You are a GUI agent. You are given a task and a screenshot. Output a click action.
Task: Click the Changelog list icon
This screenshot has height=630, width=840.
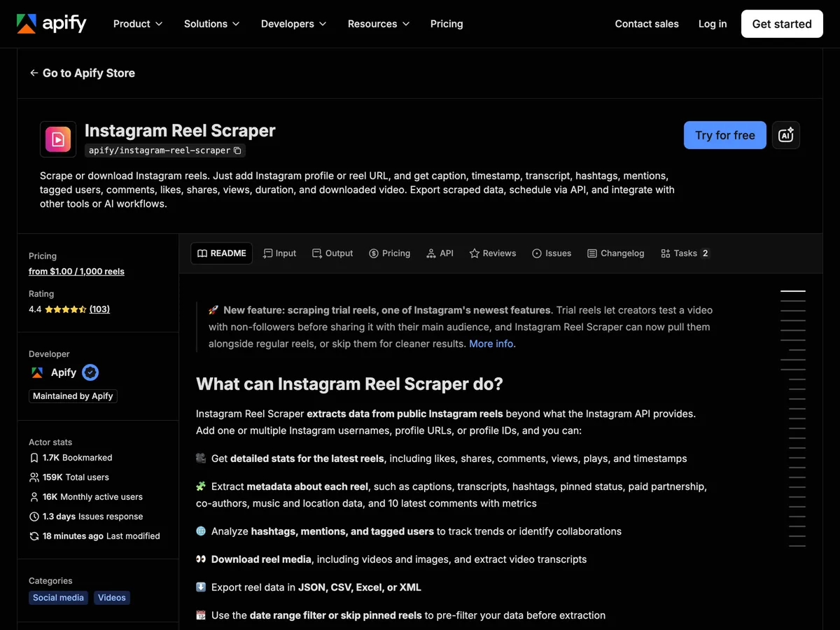tap(592, 253)
